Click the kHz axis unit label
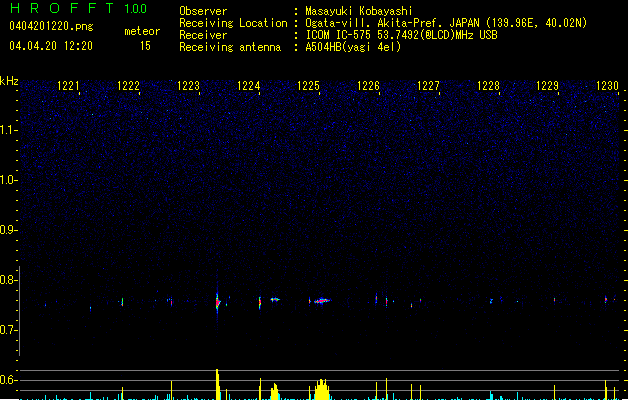The height and width of the screenshot is (400, 629). tap(9, 81)
